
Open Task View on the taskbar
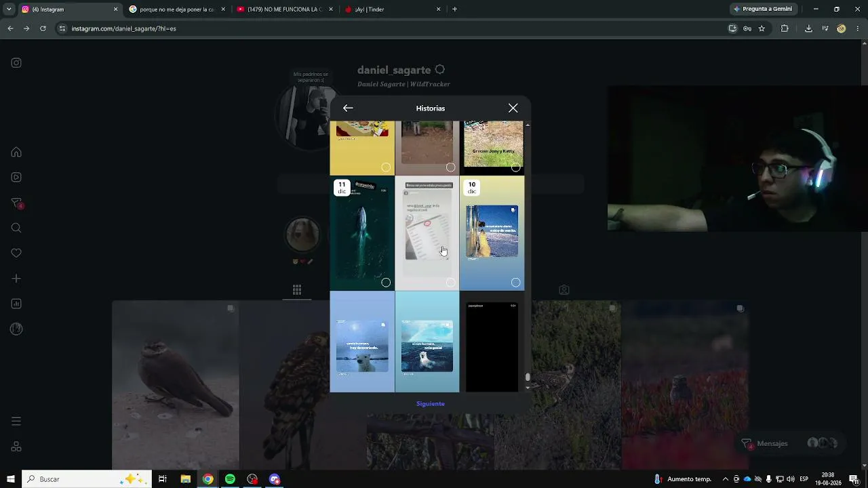tap(163, 479)
